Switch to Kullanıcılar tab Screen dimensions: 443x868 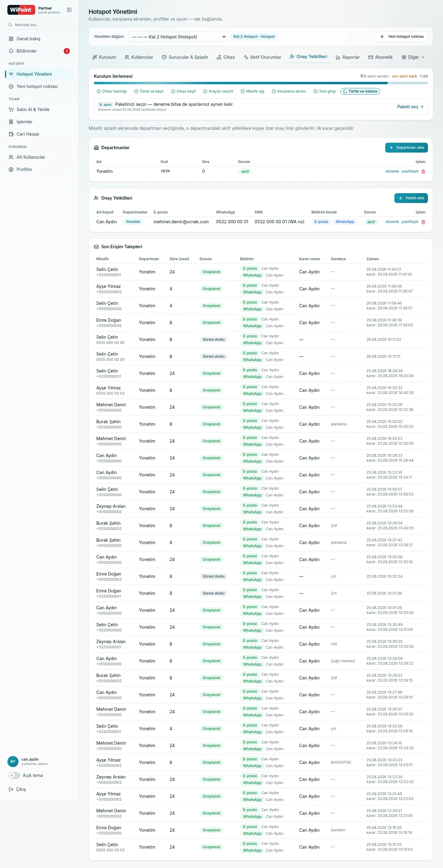tap(139, 57)
